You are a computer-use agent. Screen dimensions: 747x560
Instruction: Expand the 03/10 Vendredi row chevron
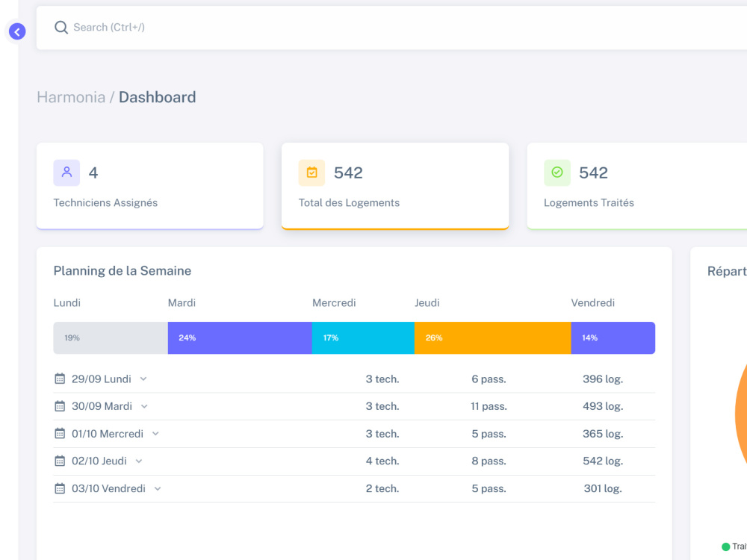[x=158, y=488]
